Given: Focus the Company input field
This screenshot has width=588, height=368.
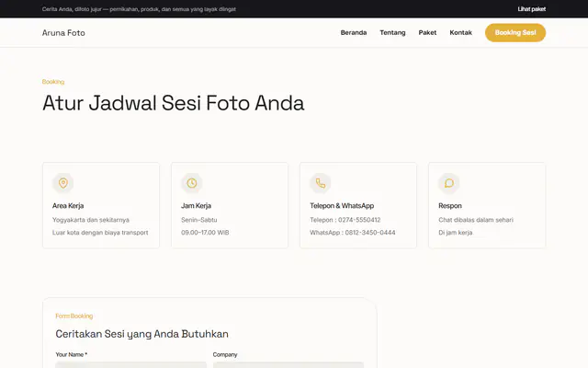Looking at the screenshot, I should pos(288,364).
